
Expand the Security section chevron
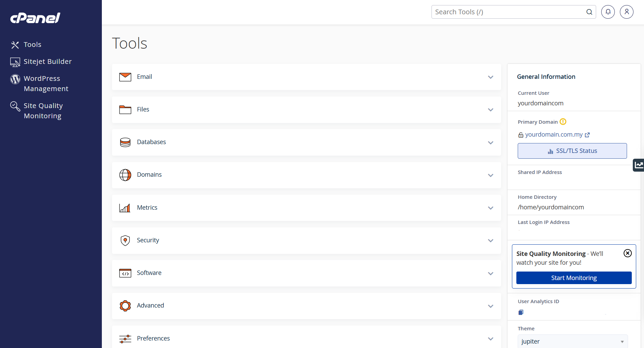click(x=490, y=241)
